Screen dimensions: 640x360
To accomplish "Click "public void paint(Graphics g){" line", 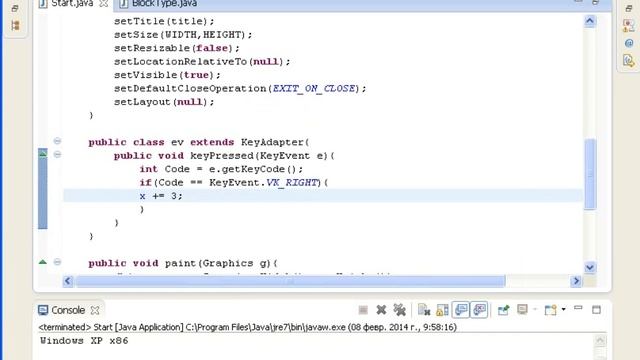I will [x=183, y=263].
